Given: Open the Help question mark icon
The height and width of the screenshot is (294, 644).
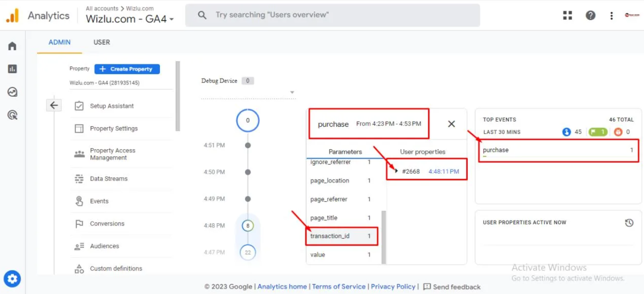Looking at the screenshot, I should [590, 15].
